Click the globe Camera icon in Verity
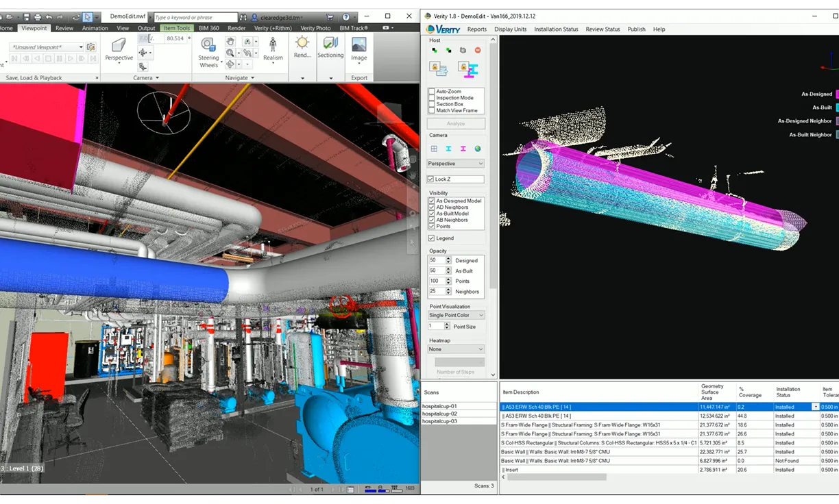This screenshot has width=839, height=504. point(478,149)
